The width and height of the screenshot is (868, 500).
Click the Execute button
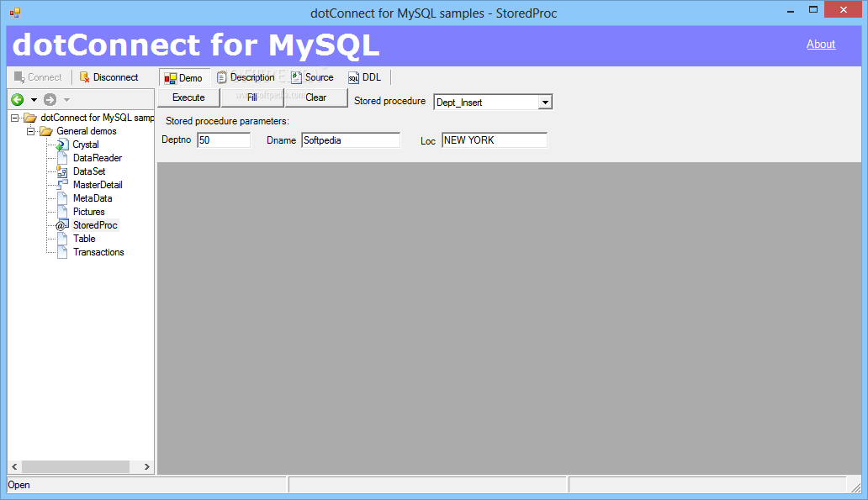point(188,97)
